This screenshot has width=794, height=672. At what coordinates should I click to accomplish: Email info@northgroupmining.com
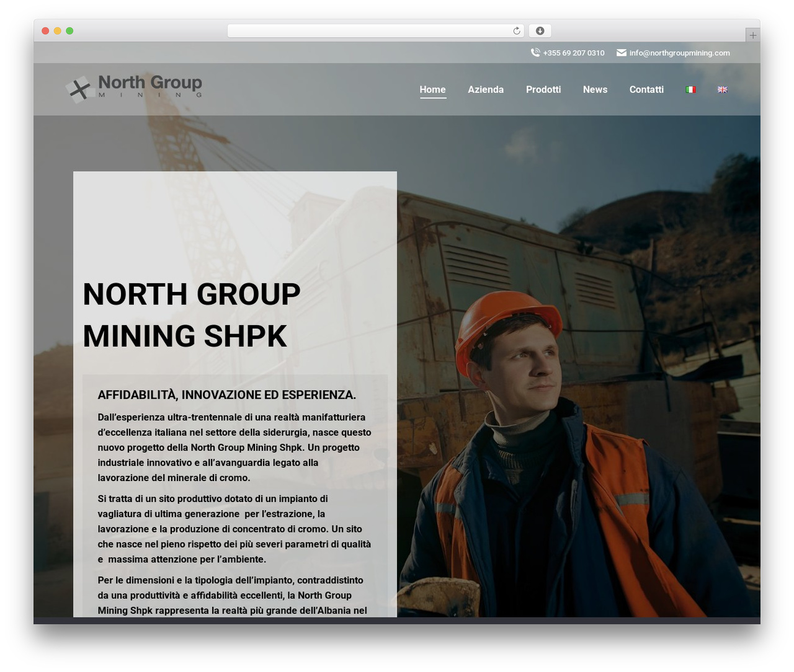click(x=679, y=53)
